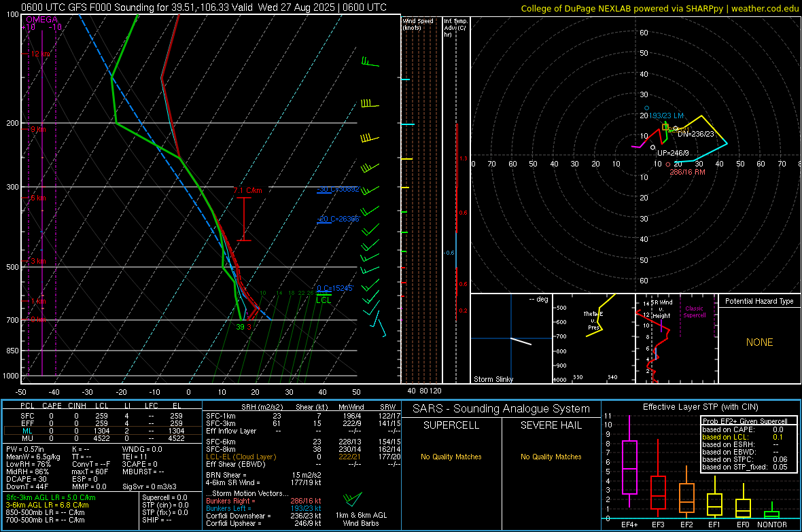Click No Quality Matches under SUPERCELL

click(x=451, y=457)
